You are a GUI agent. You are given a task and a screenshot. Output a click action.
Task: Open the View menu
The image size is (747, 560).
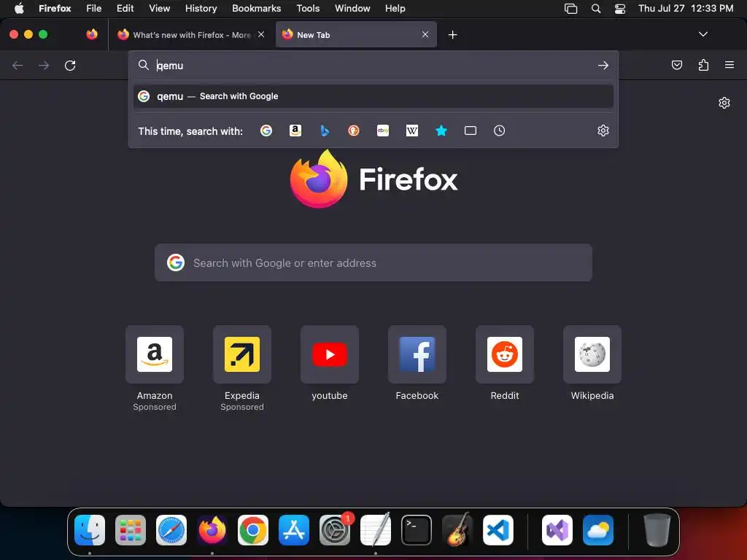coord(159,8)
